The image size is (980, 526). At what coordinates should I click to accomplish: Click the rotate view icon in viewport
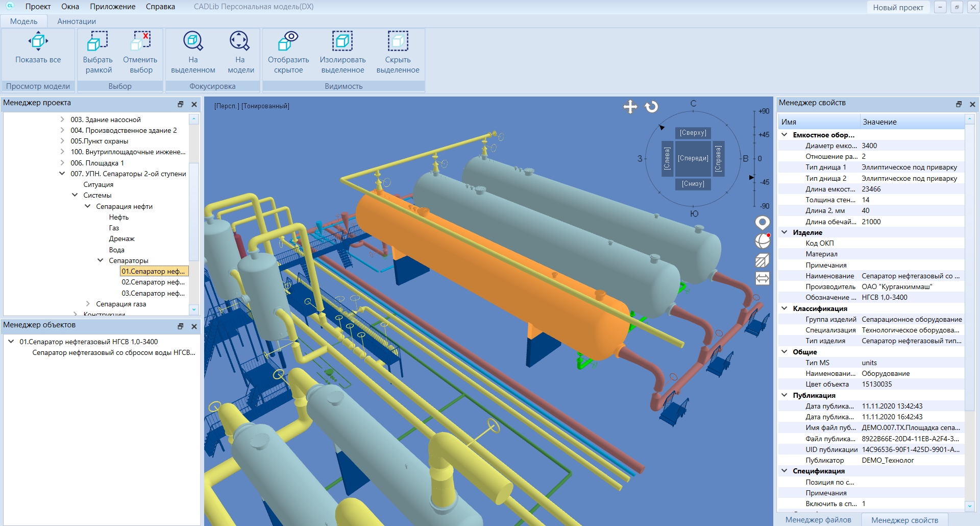[x=651, y=107]
